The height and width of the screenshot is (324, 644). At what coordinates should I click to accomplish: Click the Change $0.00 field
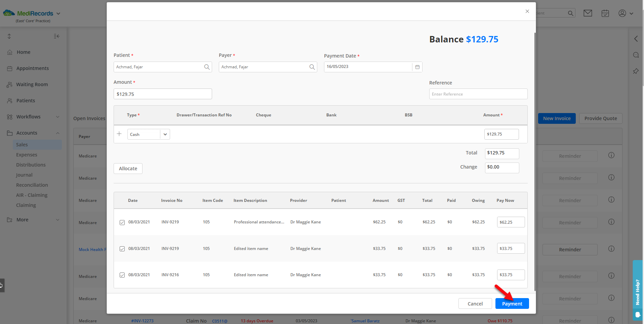(x=502, y=168)
